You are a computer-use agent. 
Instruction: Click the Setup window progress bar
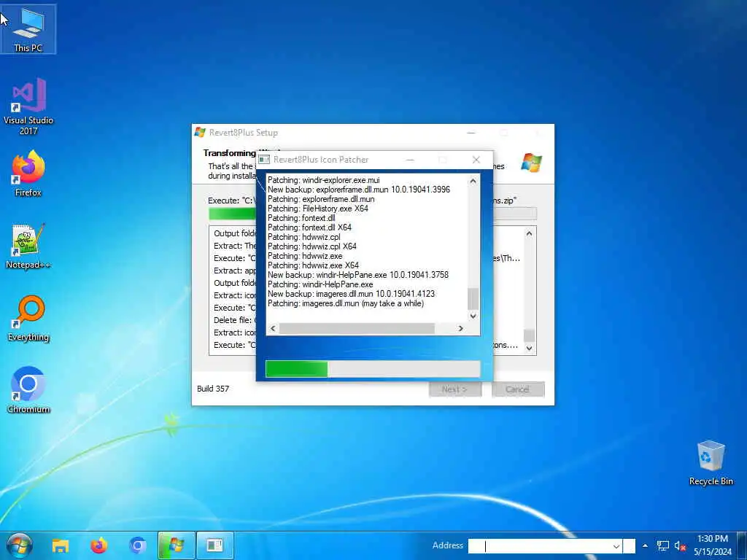pos(373,214)
